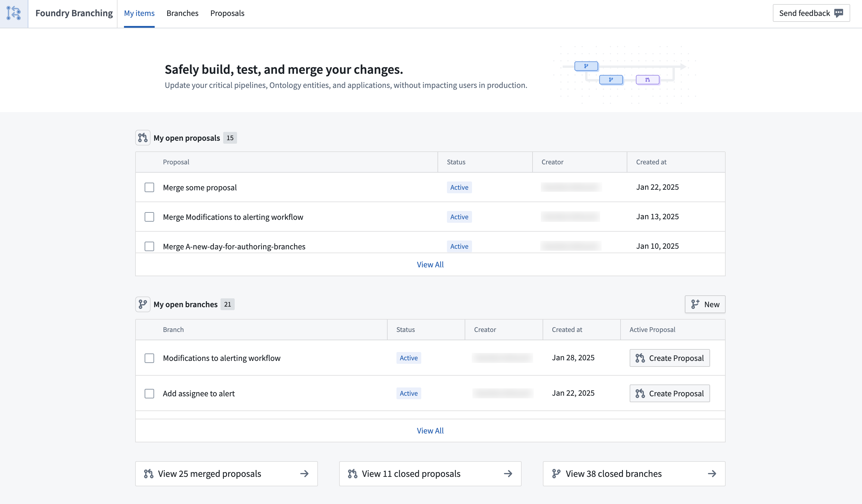
Task: Toggle checkbox for Merge some proposal
Action: [x=149, y=187]
